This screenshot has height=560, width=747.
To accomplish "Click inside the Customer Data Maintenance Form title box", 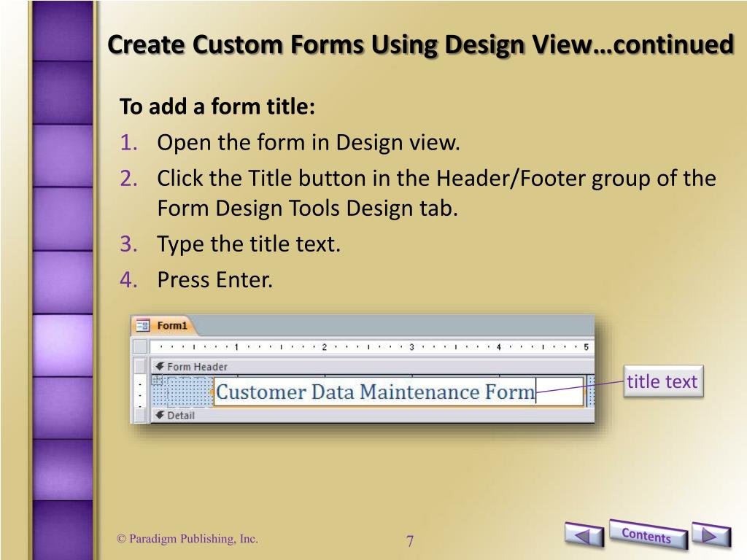I will point(398,392).
